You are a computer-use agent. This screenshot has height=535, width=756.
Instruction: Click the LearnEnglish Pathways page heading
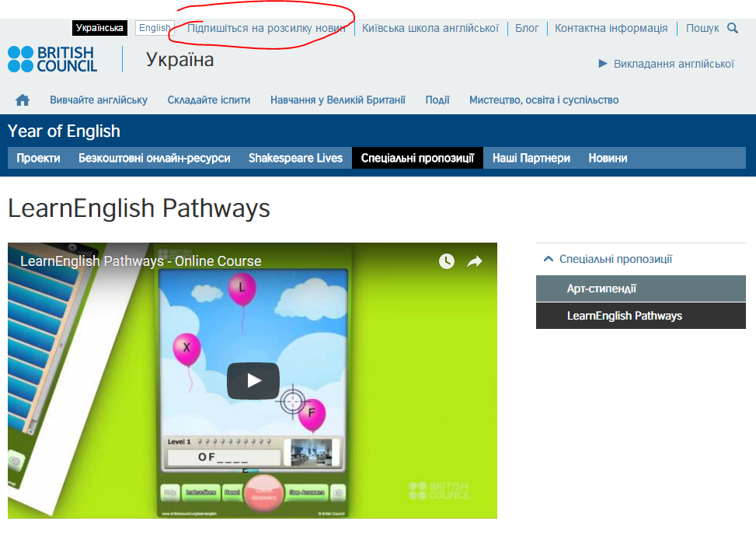[139, 208]
